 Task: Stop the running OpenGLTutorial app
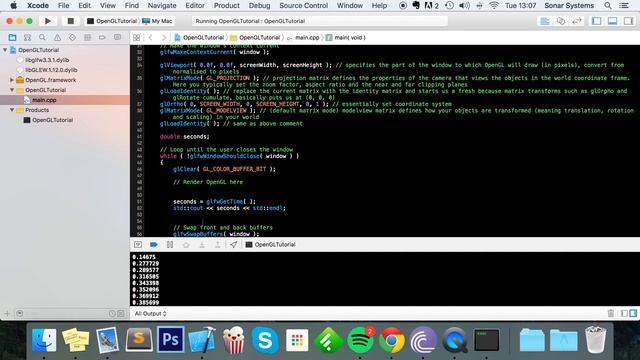pyautogui.click(x=70, y=21)
